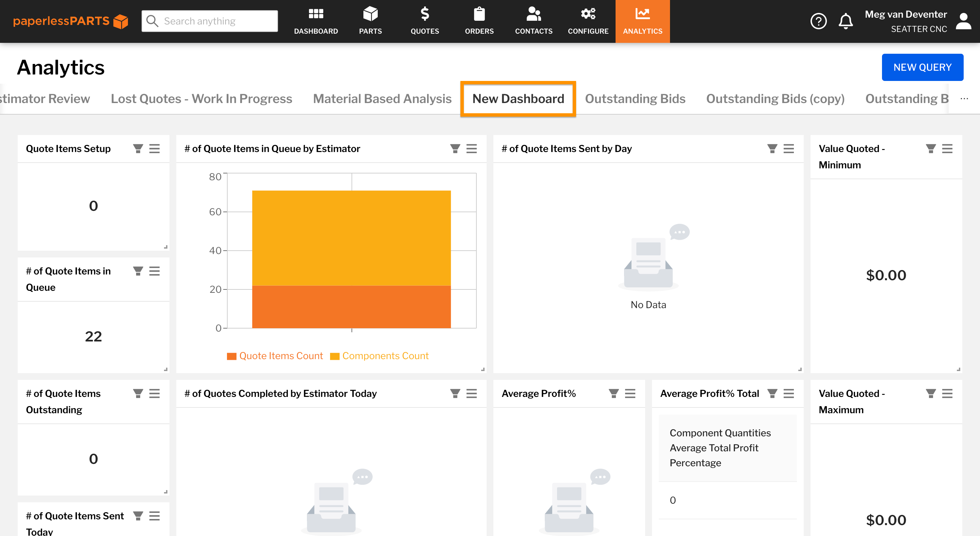Open filter for # of Quote Items Sent by Day

point(772,149)
